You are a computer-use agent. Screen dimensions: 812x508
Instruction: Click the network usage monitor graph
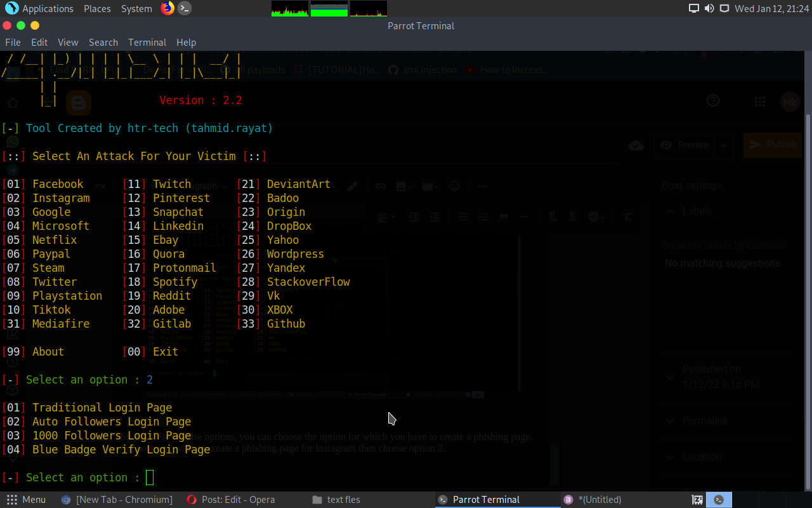coord(369,8)
